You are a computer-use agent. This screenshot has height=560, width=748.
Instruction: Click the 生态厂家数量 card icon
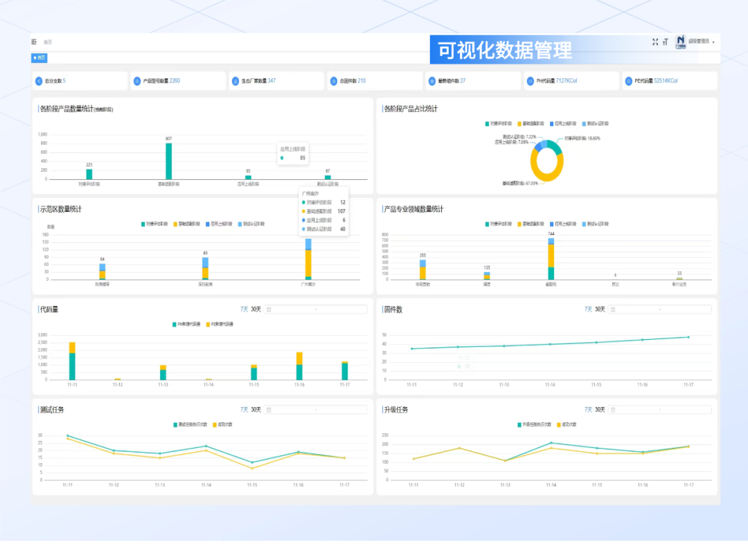tap(235, 81)
